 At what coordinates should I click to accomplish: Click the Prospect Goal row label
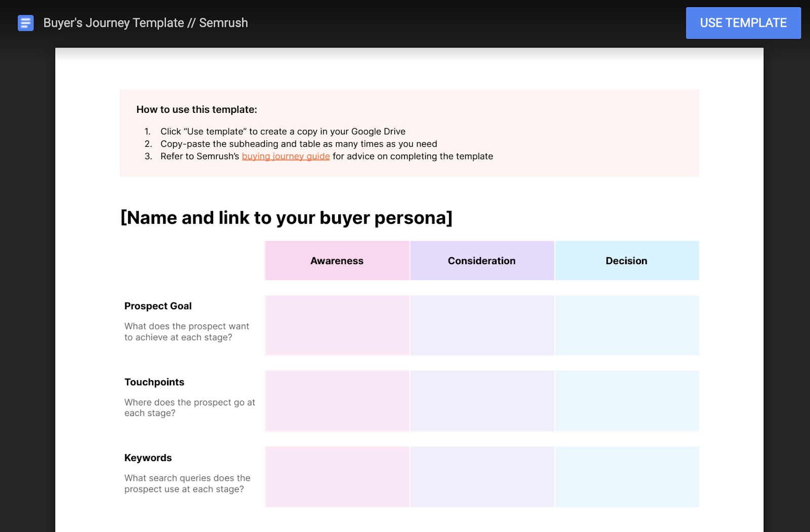pos(158,306)
